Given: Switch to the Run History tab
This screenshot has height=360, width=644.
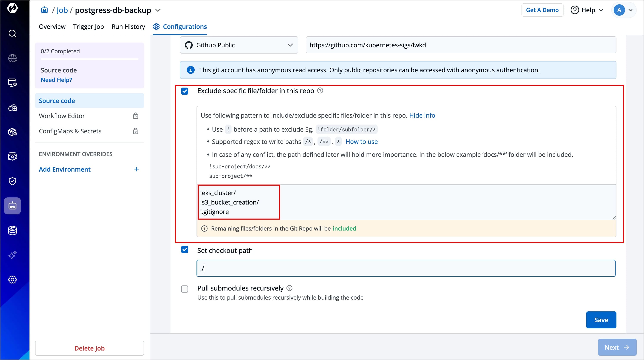Looking at the screenshot, I should pos(128,26).
